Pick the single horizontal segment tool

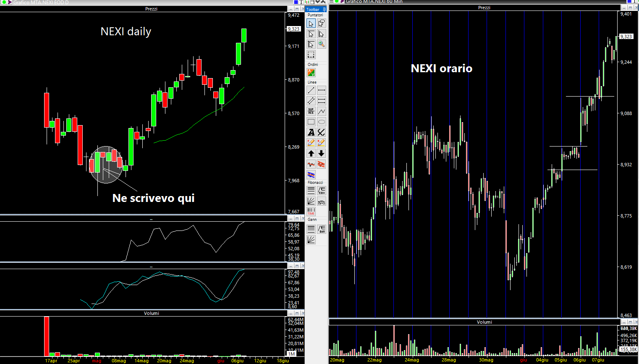(322, 91)
